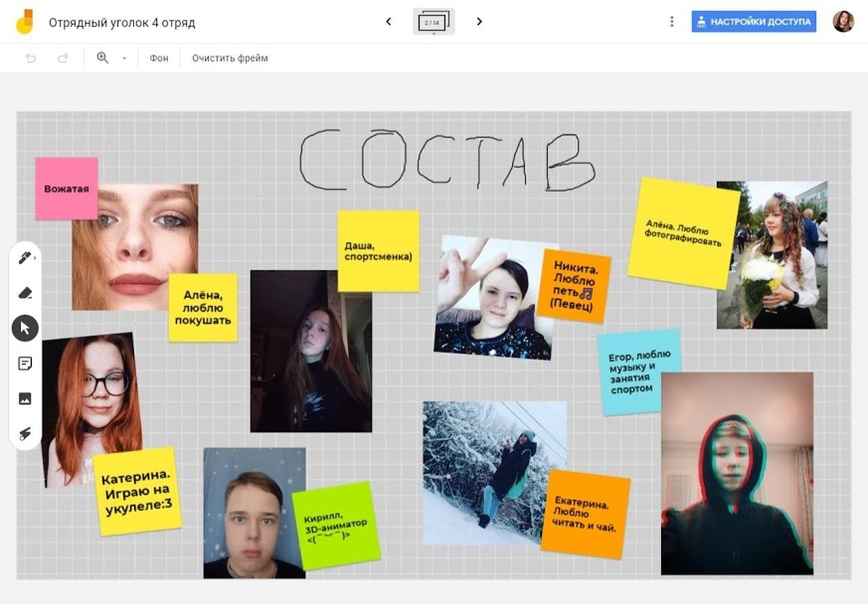The image size is (868, 604).
Task: Edit the title Отрядный уголок 4 отряд
Action: point(122,22)
